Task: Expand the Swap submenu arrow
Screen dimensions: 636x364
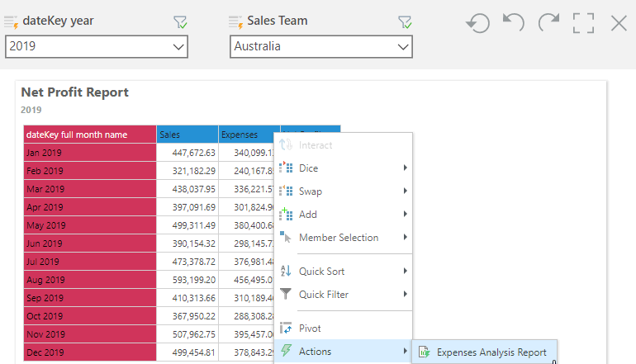Action: click(x=405, y=191)
